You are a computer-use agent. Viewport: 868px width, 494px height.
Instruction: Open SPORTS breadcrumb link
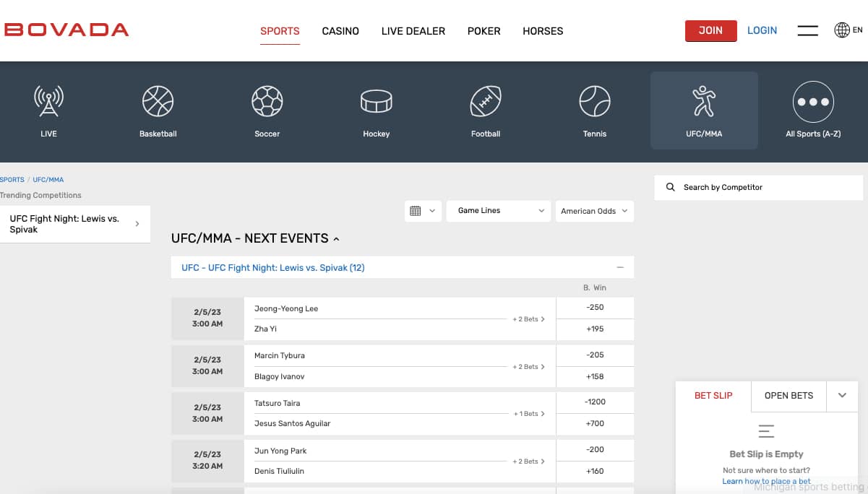pyautogui.click(x=12, y=180)
